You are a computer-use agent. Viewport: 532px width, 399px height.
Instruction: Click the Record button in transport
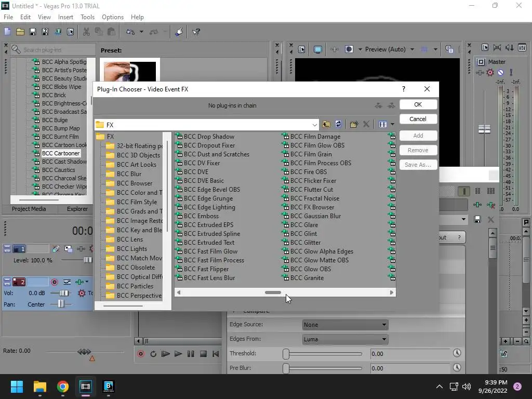(141, 354)
